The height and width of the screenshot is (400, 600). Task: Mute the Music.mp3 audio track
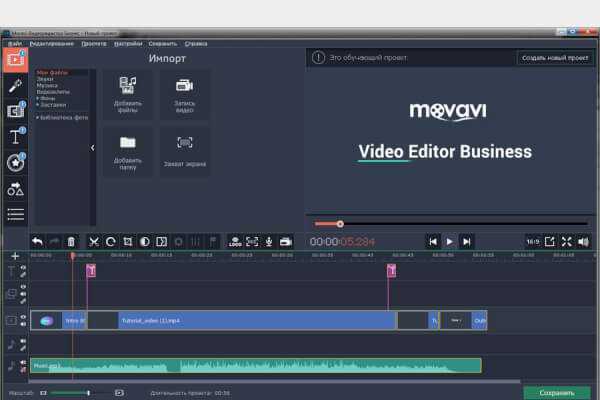[x=23, y=362]
